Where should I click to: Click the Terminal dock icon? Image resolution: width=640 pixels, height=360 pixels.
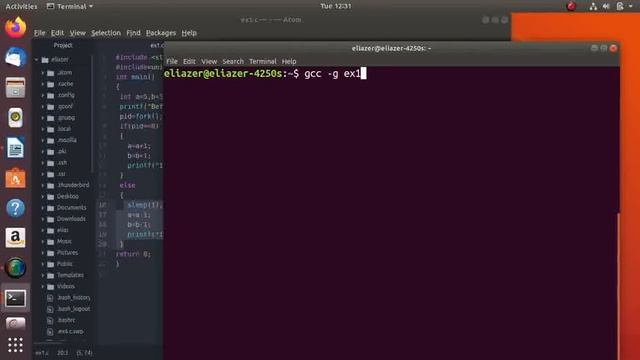(x=16, y=298)
